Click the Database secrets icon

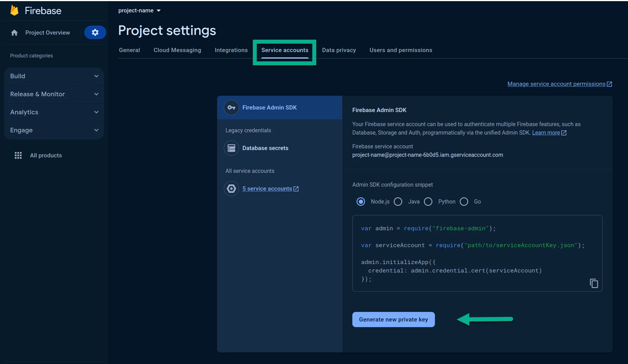coord(231,148)
